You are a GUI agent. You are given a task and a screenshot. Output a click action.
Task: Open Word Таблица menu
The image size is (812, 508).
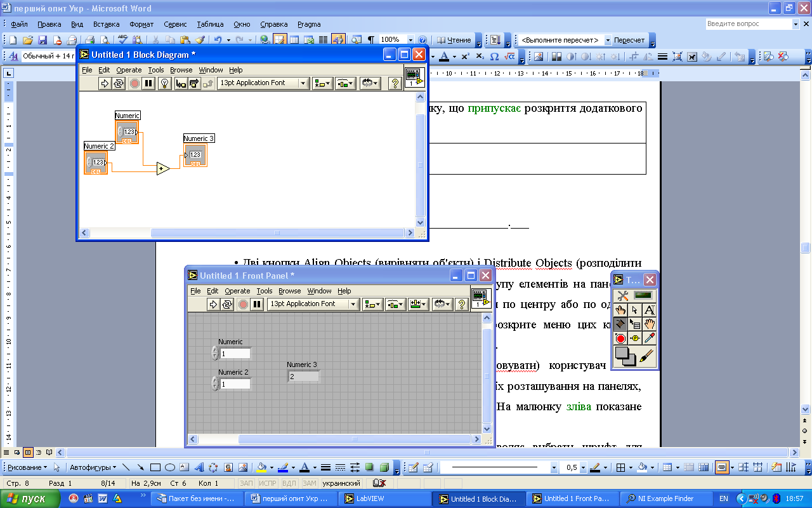pyautogui.click(x=210, y=24)
